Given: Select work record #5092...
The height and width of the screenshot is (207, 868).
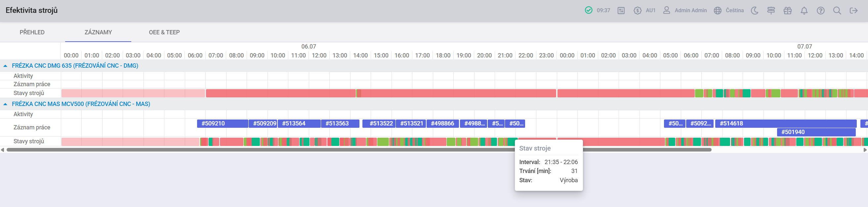Looking at the screenshot, I should click(700, 123).
